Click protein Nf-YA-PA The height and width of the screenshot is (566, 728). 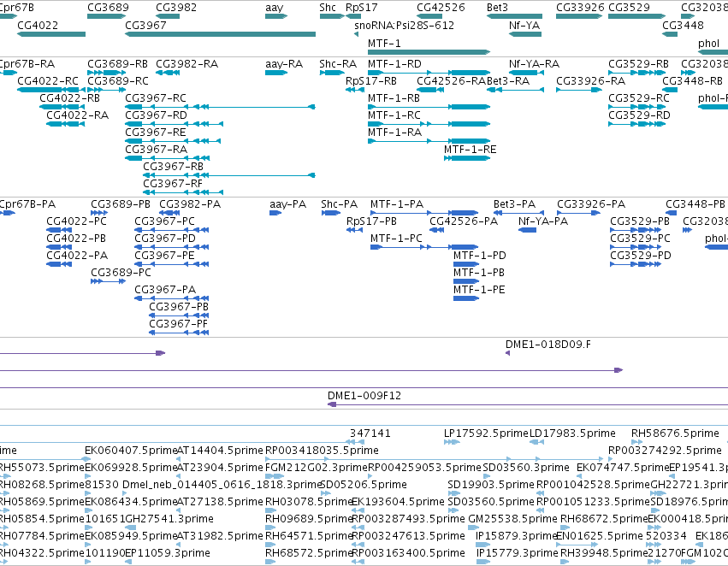pyautogui.click(x=543, y=221)
